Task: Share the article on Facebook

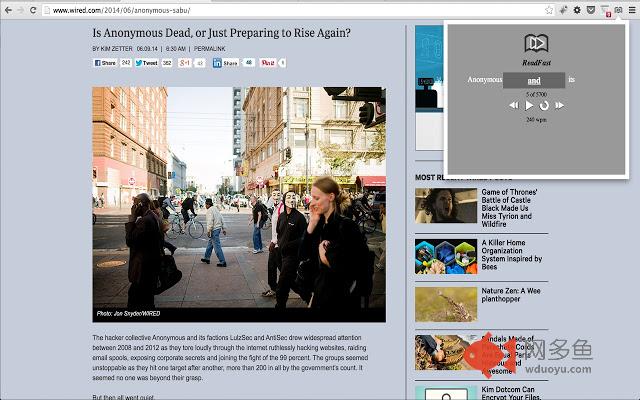Action: tap(105, 63)
